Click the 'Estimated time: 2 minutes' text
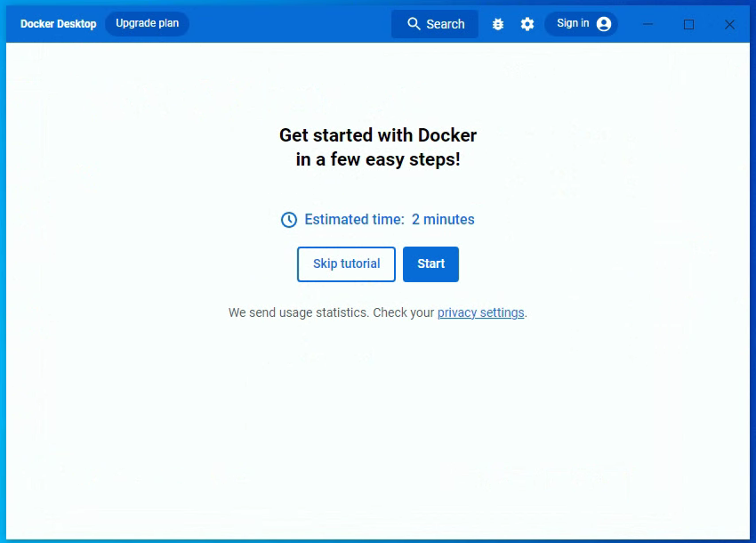The width and height of the screenshot is (756, 543). 389,220
